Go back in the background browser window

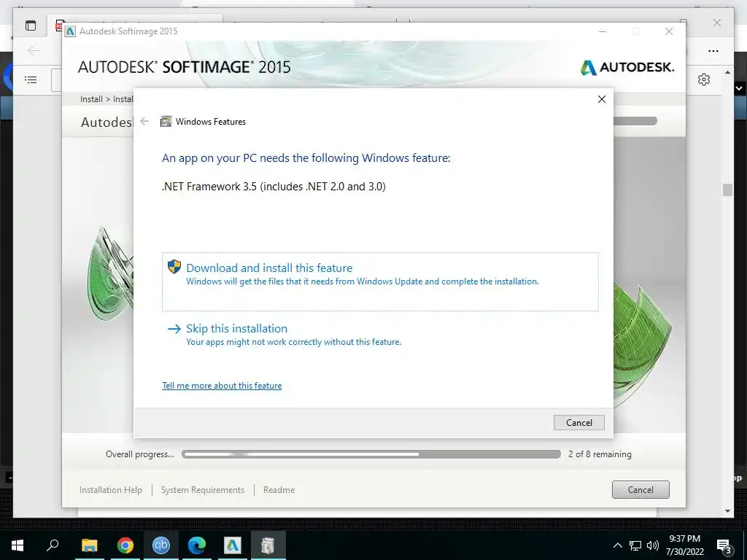click(34, 50)
